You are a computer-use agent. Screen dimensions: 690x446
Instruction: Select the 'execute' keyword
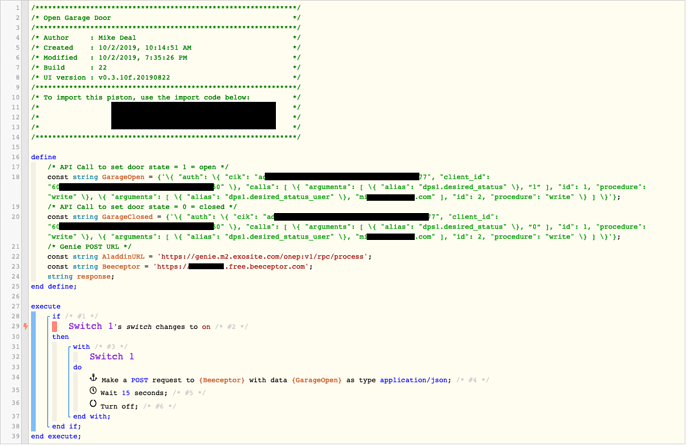pyautogui.click(x=46, y=306)
